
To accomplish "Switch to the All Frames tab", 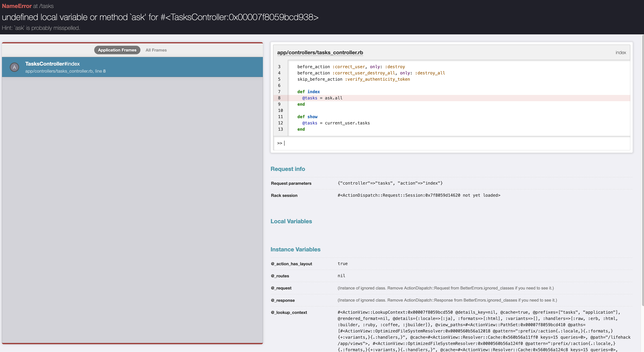I will [x=156, y=50].
